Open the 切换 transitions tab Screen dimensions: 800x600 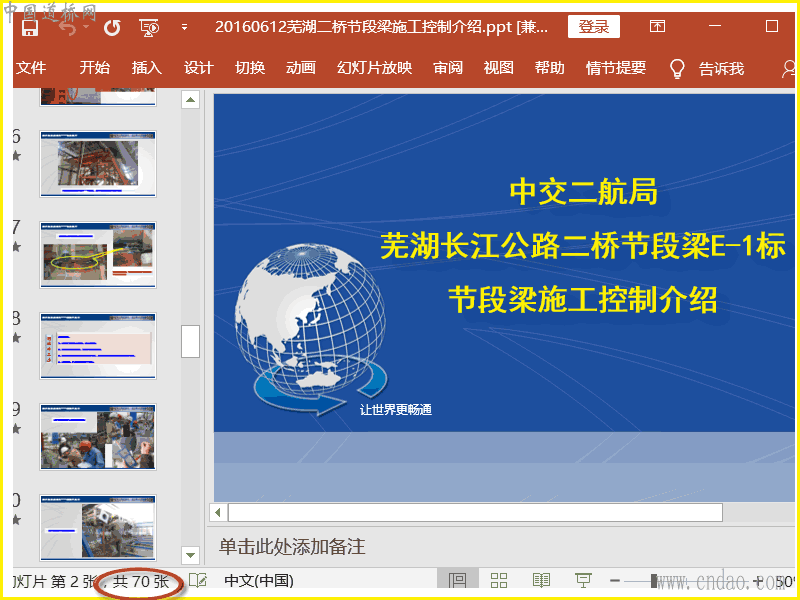pyautogui.click(x=250, y=67)
